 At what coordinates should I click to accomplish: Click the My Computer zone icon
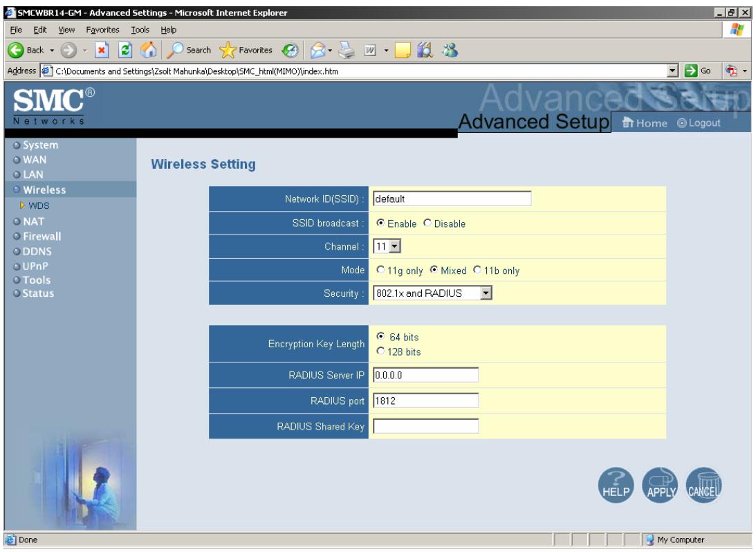pyautogui.click(x=649, y=540)
